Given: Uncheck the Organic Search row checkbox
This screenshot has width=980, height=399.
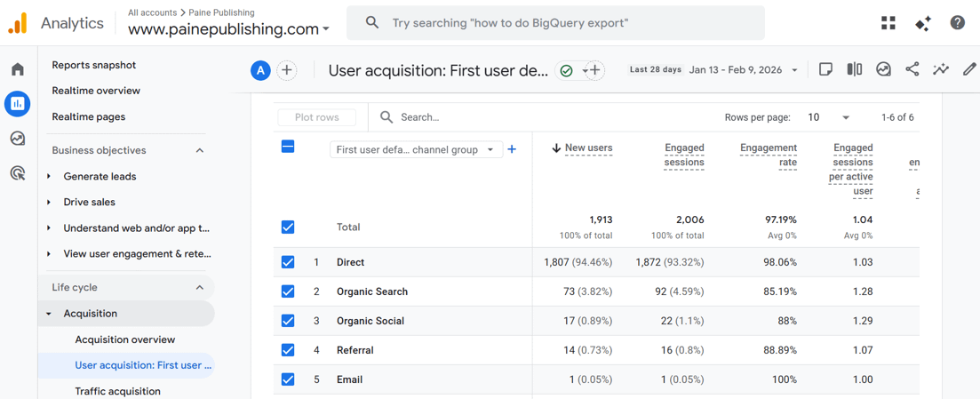Looking at the screenshot, I should point(288,291).
